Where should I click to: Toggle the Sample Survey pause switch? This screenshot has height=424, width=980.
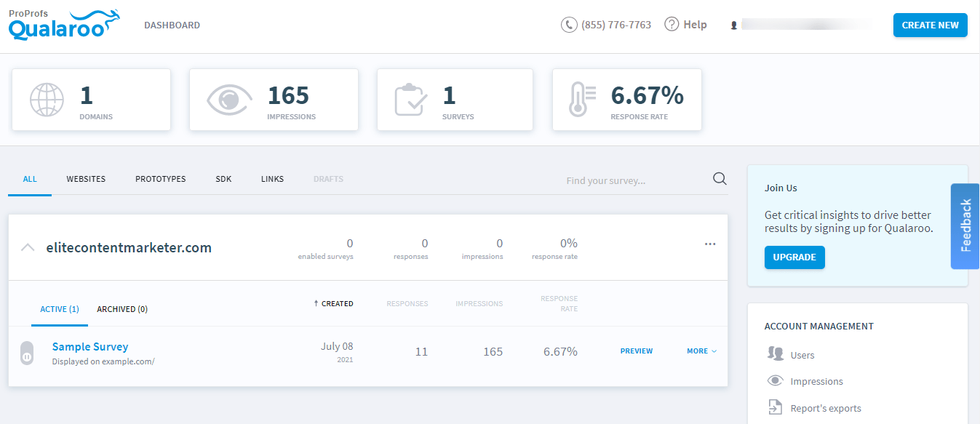pyautogui.click(x=27, y=353)
